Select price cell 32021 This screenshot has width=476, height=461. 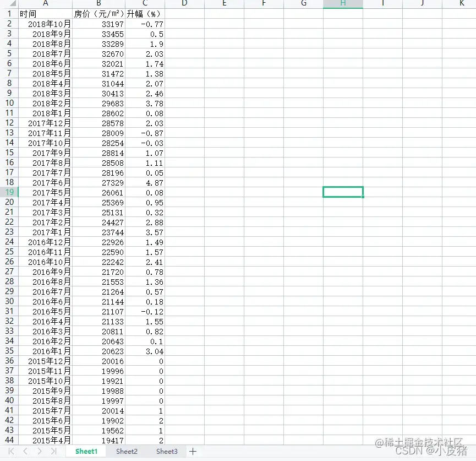click(99, 63)
